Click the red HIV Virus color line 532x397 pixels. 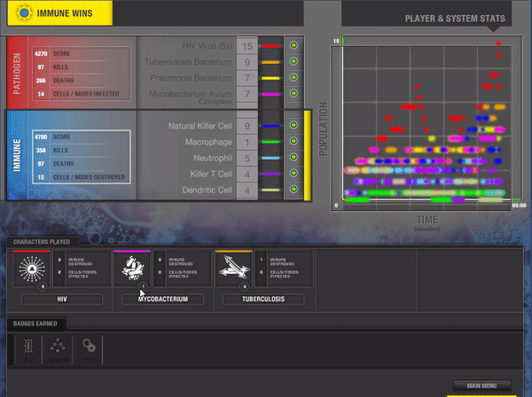(x=270, y=46)
